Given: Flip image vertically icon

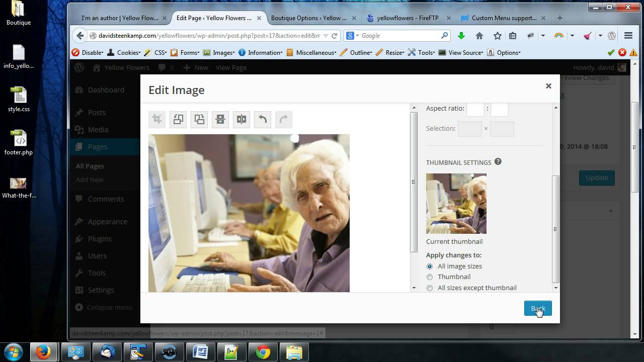Looking at the screenshot, I should click(220, 119).
